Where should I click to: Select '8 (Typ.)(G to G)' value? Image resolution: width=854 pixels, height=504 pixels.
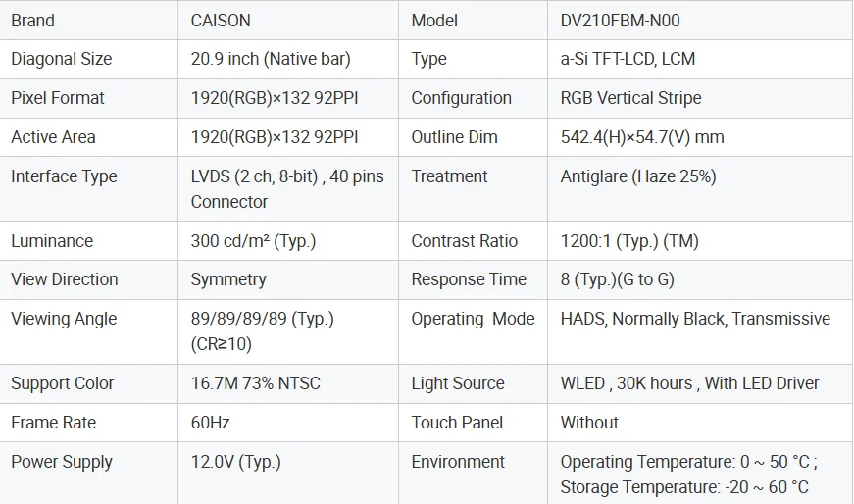click(x=617, y=279)
